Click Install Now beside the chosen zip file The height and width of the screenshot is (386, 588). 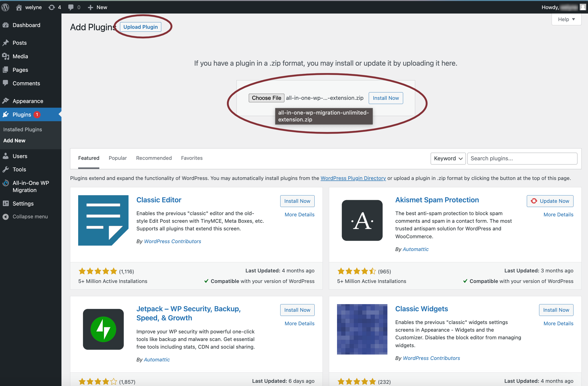tap(386, 98)
